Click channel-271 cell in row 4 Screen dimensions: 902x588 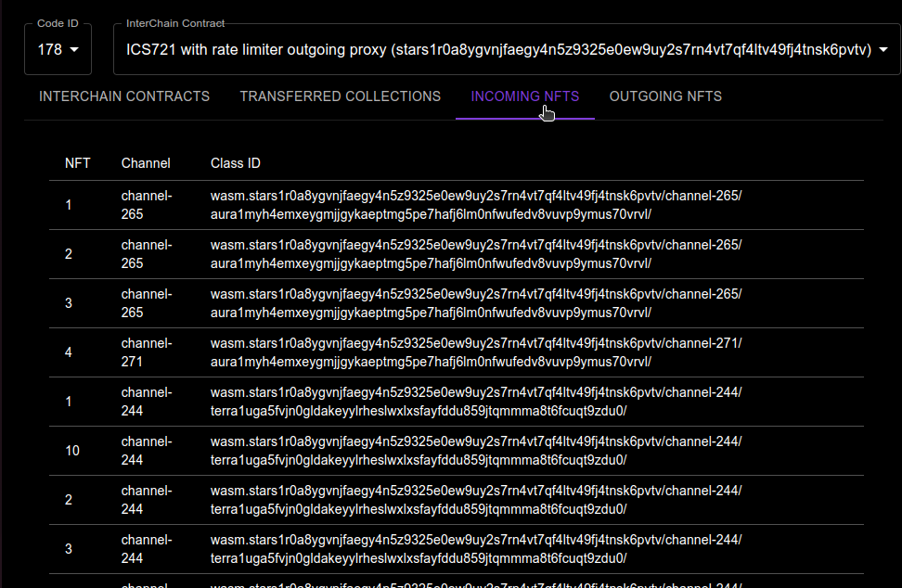click(x=147, y=352)
